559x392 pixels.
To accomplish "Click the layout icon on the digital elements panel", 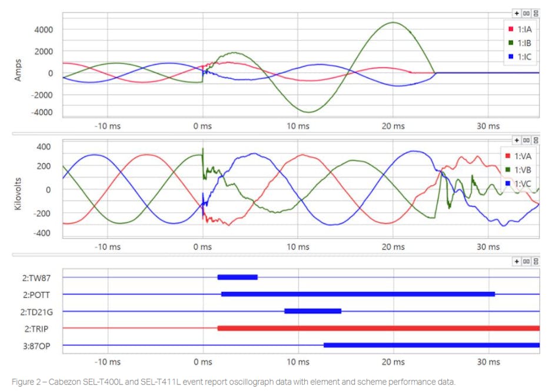I will click(536, 262).
